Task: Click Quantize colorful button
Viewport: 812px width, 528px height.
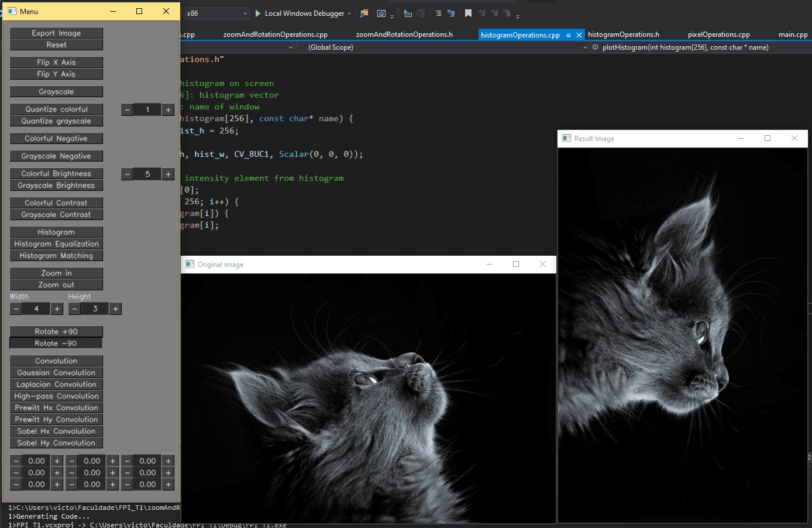Action: click(x=56, y=109)
